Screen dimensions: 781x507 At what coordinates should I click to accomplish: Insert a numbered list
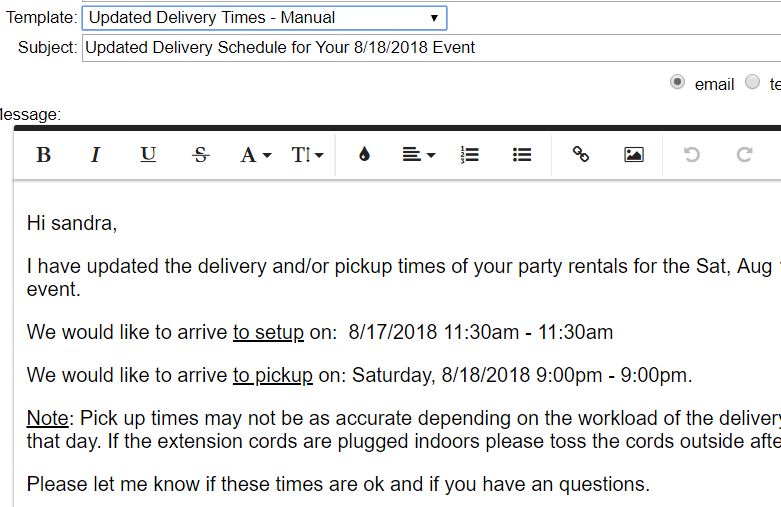[469, 155]
